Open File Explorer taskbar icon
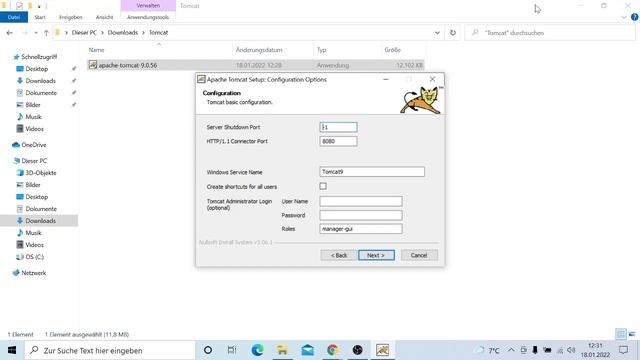Image resolution: width=640 pixels, height=360 pixels. [282, 350]
